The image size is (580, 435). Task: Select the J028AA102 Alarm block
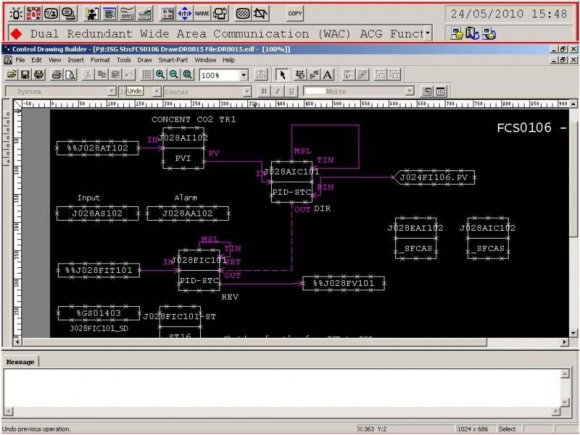[188, 213]
